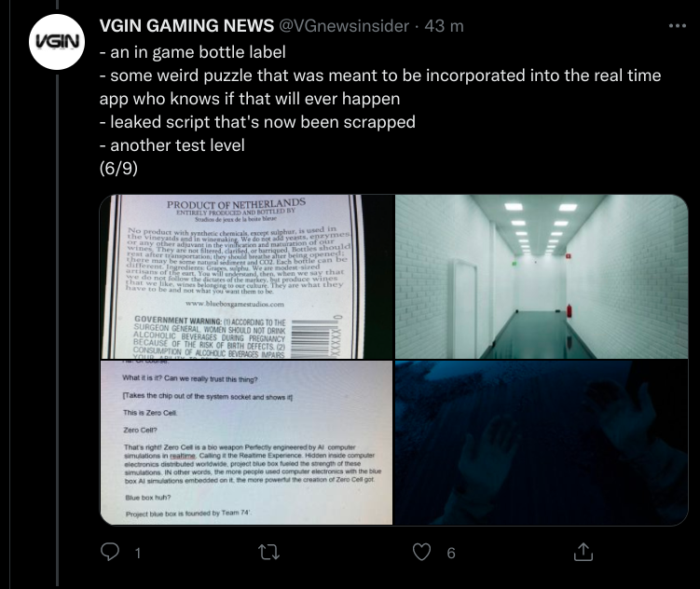Click the another test level text line
This screenshot has width=700, height=589.
(172, 145)
